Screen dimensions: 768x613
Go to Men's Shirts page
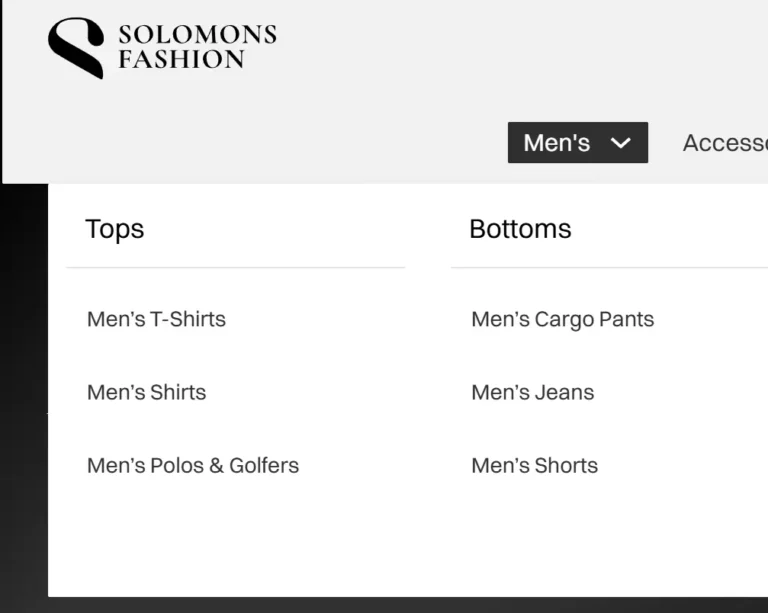pyautogui.click(x=146, y=392)
